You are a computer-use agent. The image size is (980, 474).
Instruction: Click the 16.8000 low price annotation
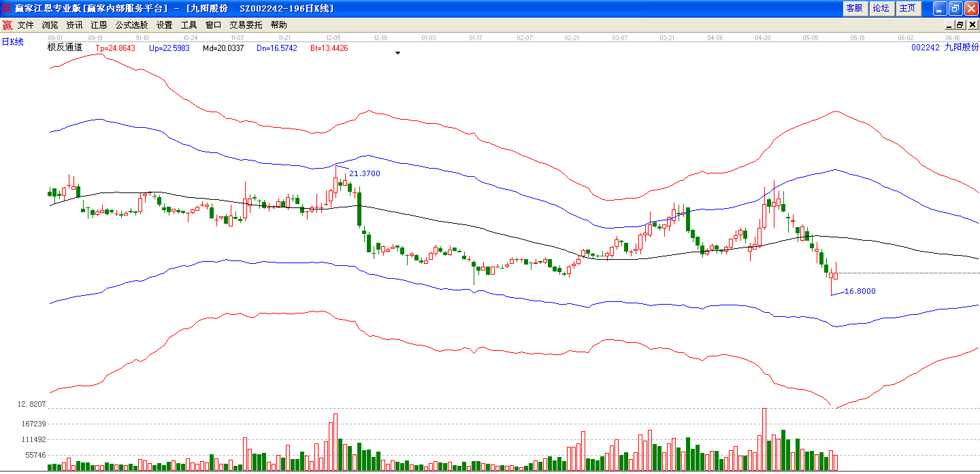pos(860,291)
